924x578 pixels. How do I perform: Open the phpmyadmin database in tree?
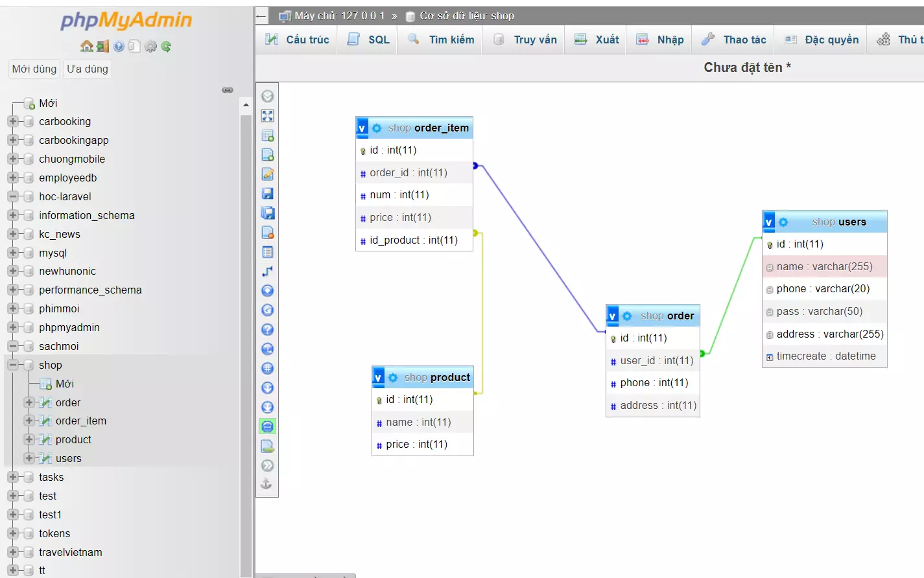pos(69,327)
